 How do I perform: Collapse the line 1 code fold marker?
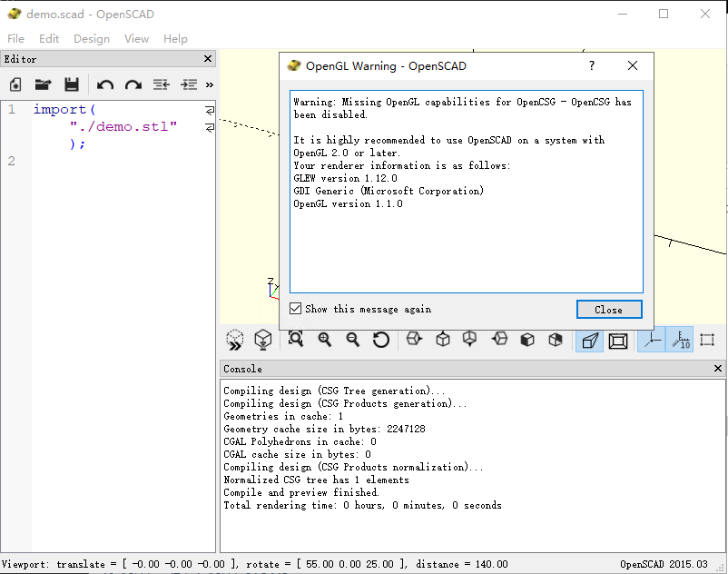(x=210, y=109)
